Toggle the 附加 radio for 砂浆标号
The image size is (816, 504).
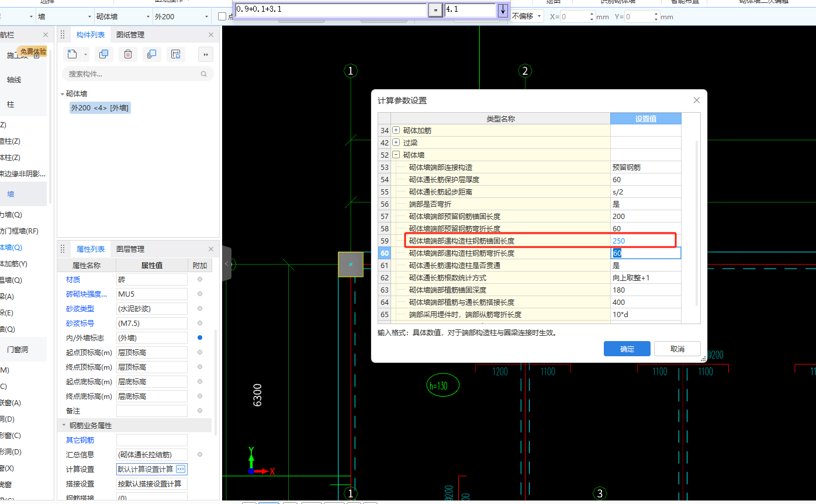200,323
